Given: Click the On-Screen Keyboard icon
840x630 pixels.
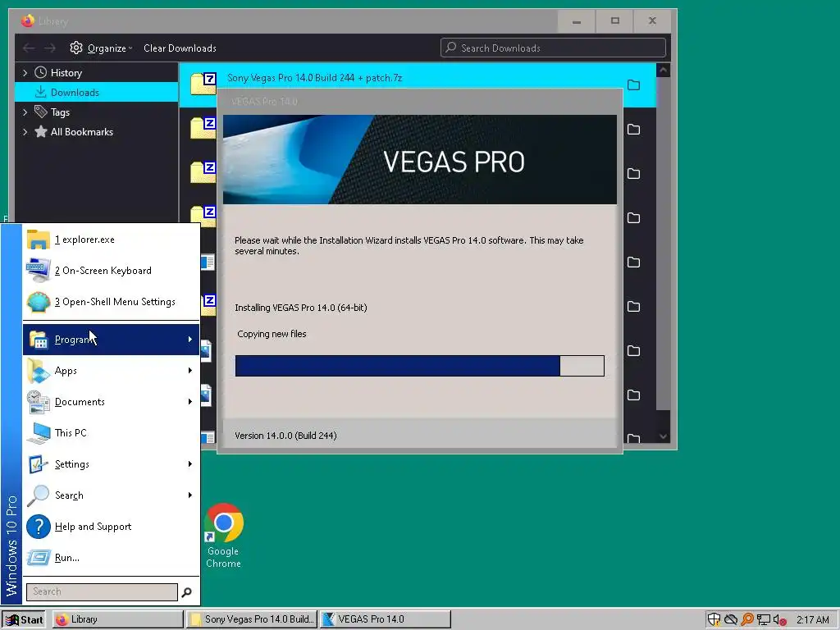Looking at the screenshot, I should [38, 270].
